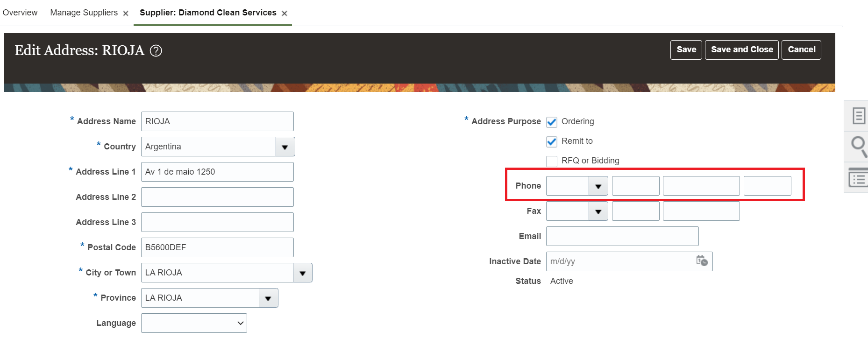868x338 pixels.
Task: Expand the Province dropdown list
Action: [x=268, y=298]
